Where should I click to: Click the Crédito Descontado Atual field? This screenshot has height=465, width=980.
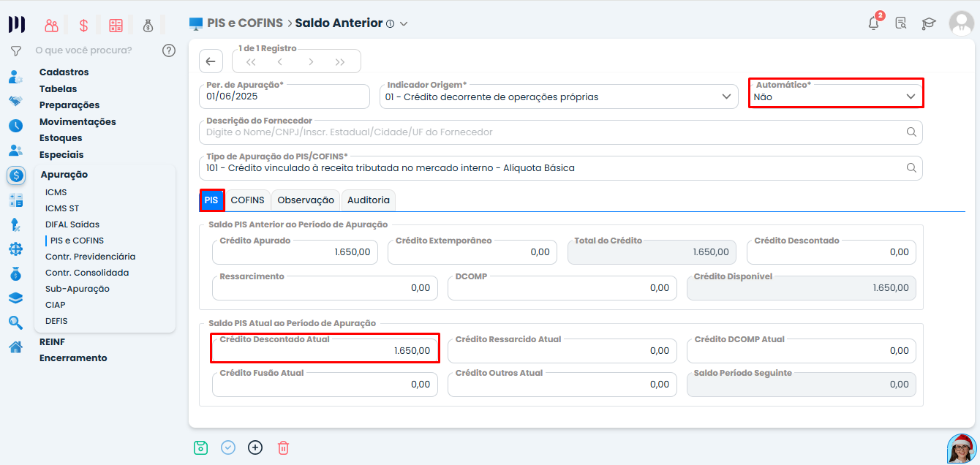coord(325,351)
